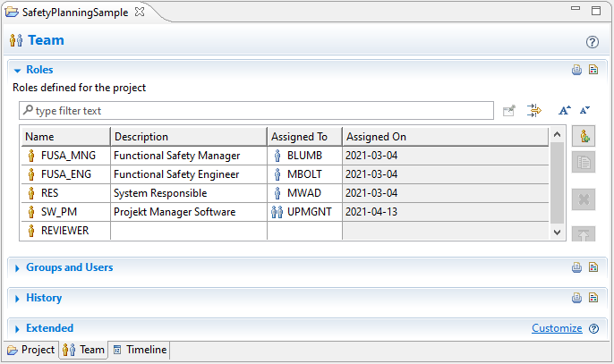Expand the Extended section
The height and width of the screenshot is (364, 614).
[17, 328]
